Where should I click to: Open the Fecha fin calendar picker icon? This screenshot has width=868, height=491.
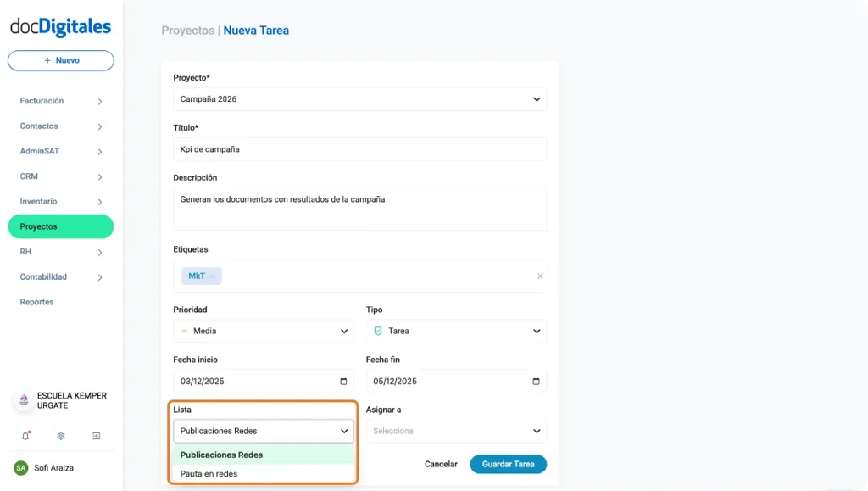tap(535, 381)
